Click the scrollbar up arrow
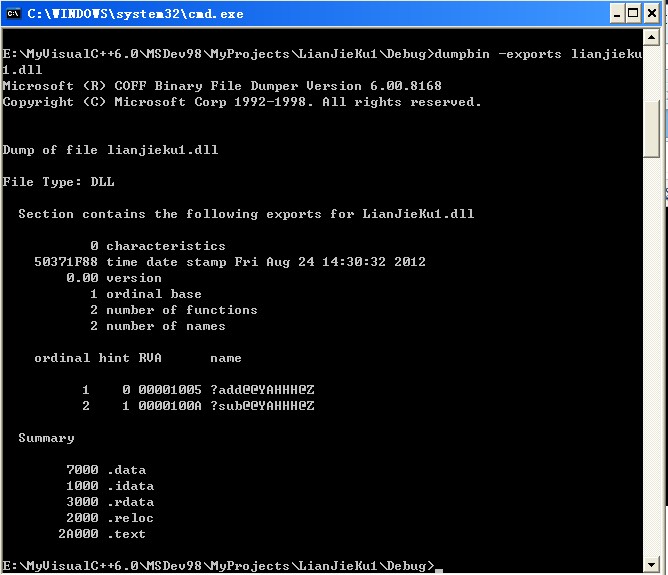This screenshot has height=575, width=668. pos(651,38)
